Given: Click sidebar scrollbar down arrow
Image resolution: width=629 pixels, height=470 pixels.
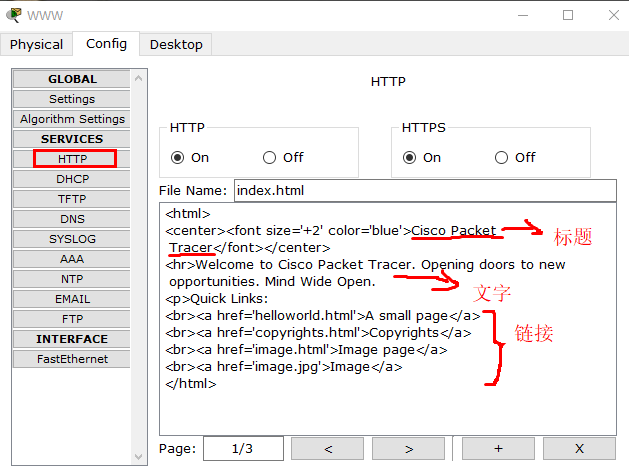Looking at the screenshot, I should (138, 457).
